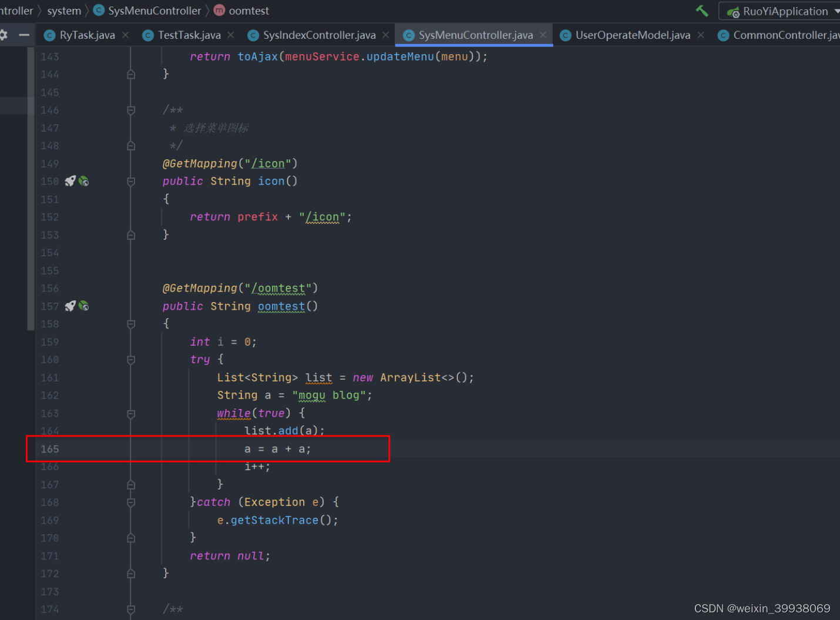Collapse the Javadoc comment at line 174
Image resolution: width=840 pixels, height=620 pixels.
(131, 609)
